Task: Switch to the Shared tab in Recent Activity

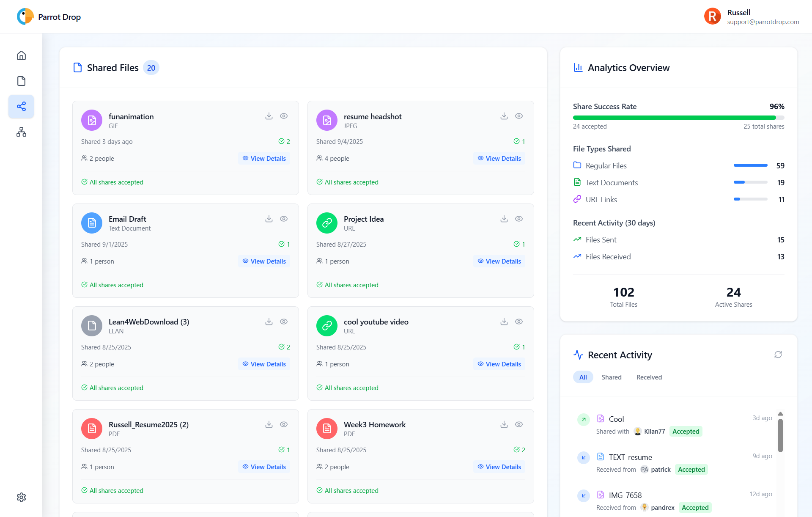Action: click(612, 377)
